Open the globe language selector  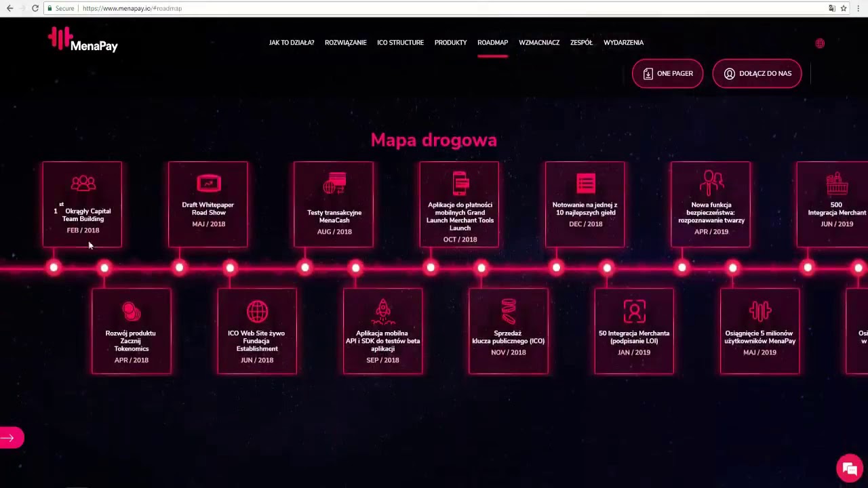click(820, 43)
